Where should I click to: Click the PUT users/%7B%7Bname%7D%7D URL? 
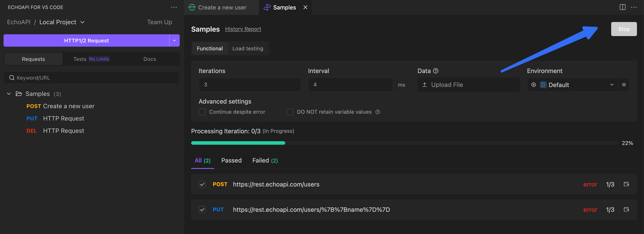(x=311, y=210)
